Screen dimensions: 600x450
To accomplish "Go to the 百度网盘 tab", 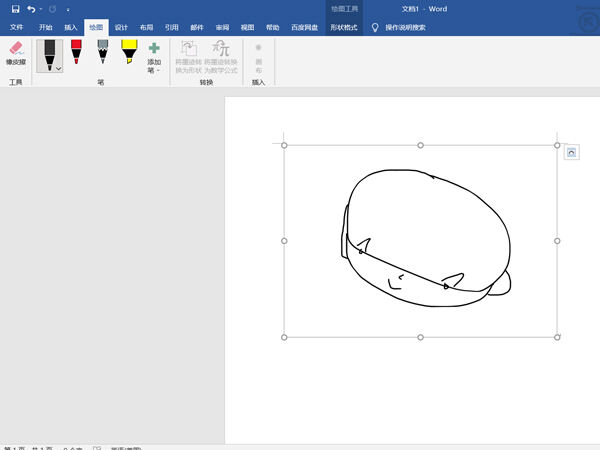I will coord(305,28).
